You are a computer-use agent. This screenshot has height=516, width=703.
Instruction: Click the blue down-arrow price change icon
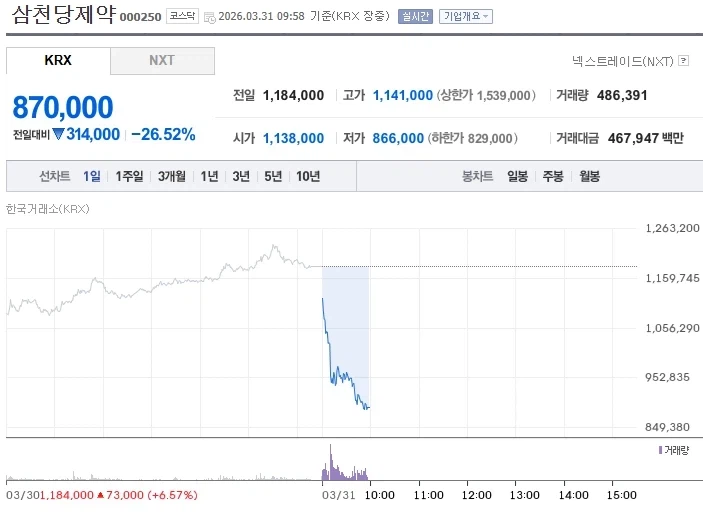[x=58, y=134]
